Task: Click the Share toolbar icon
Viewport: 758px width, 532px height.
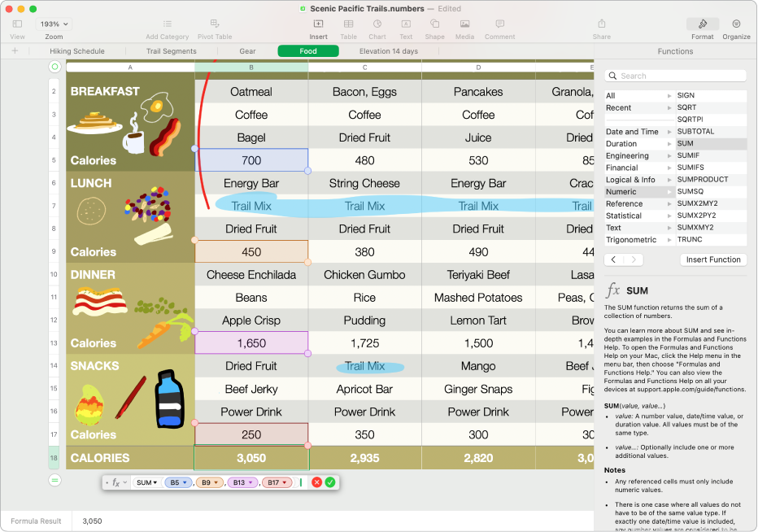Action: (601, 24)
